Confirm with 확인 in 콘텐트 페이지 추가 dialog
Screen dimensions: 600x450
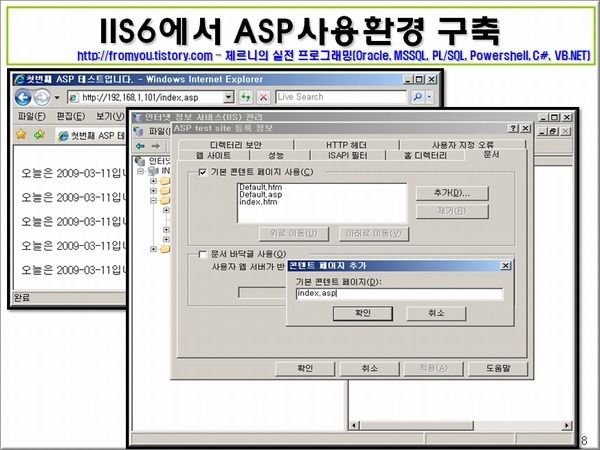click(363, 313)
